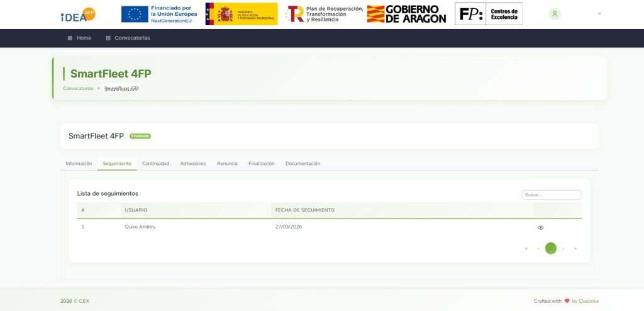Click the user profile avatar icon

(x=554, y=14)
